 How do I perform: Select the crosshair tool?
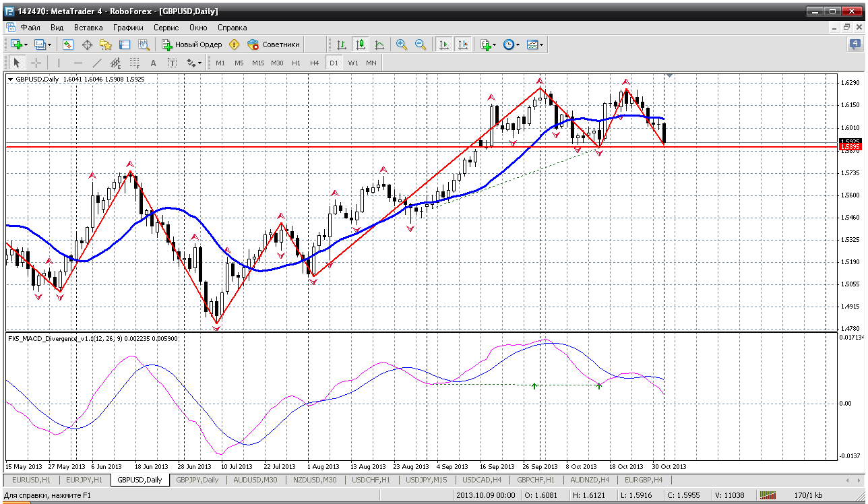pyautogui.click(x=36, y=63)
